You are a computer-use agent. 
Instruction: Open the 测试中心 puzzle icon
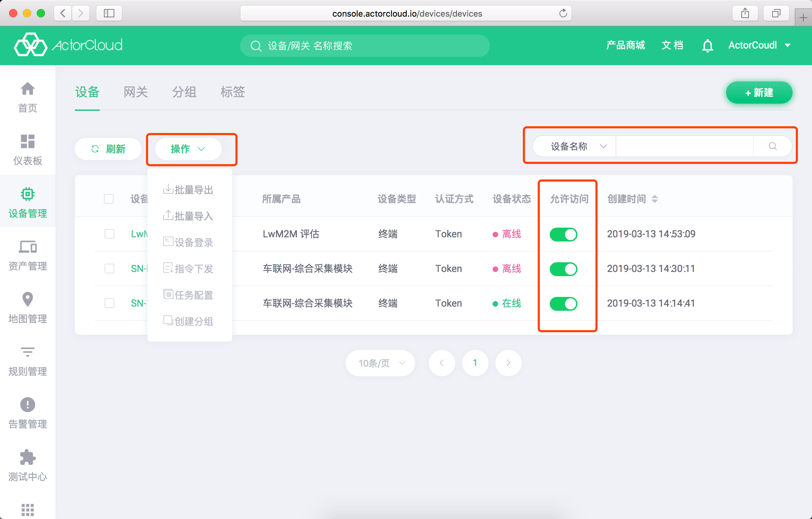click(27, 457)
